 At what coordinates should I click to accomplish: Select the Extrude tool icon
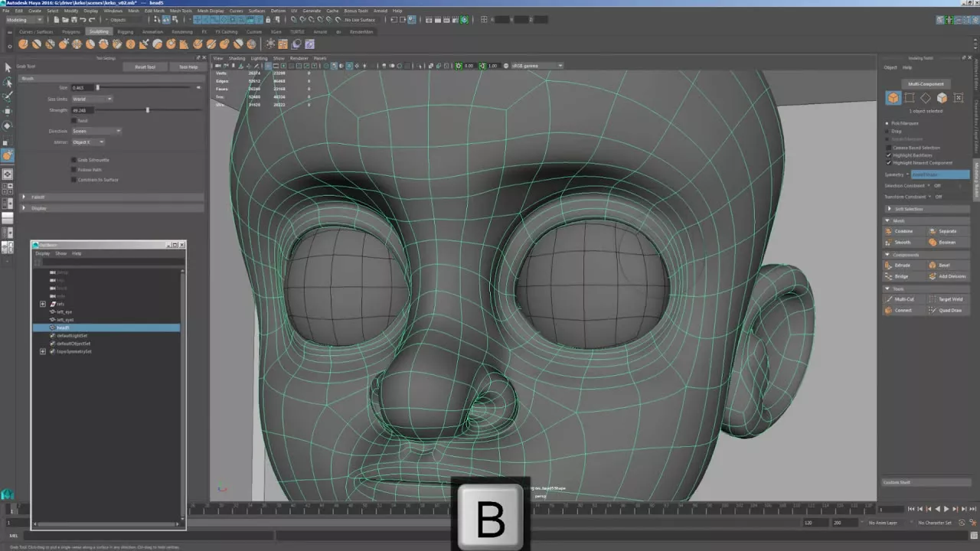(889, 265)
